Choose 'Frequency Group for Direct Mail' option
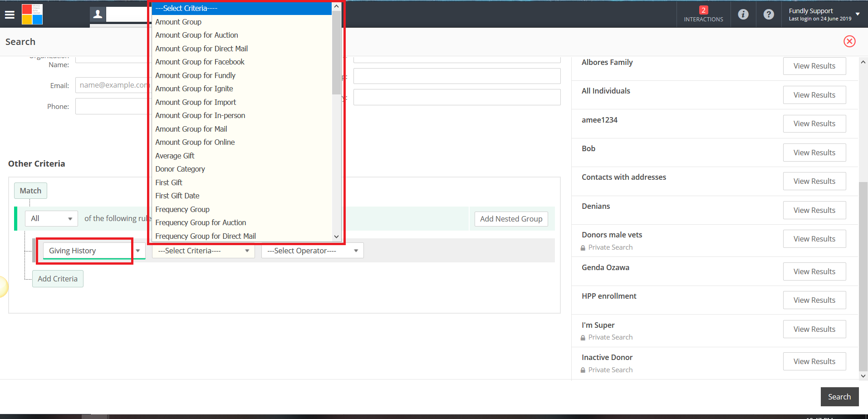This screenshot has height=419, width=868. point(242,236)
